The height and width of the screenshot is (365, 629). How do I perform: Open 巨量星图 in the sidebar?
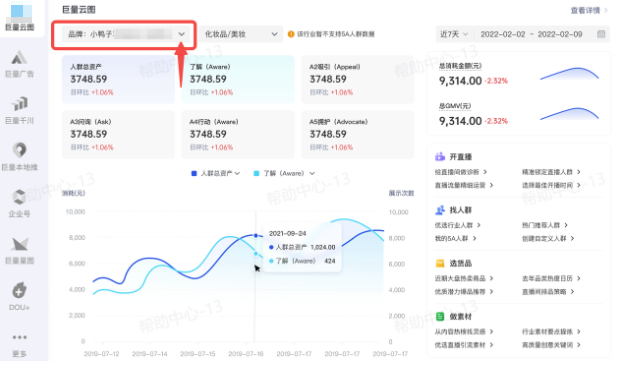19,250
